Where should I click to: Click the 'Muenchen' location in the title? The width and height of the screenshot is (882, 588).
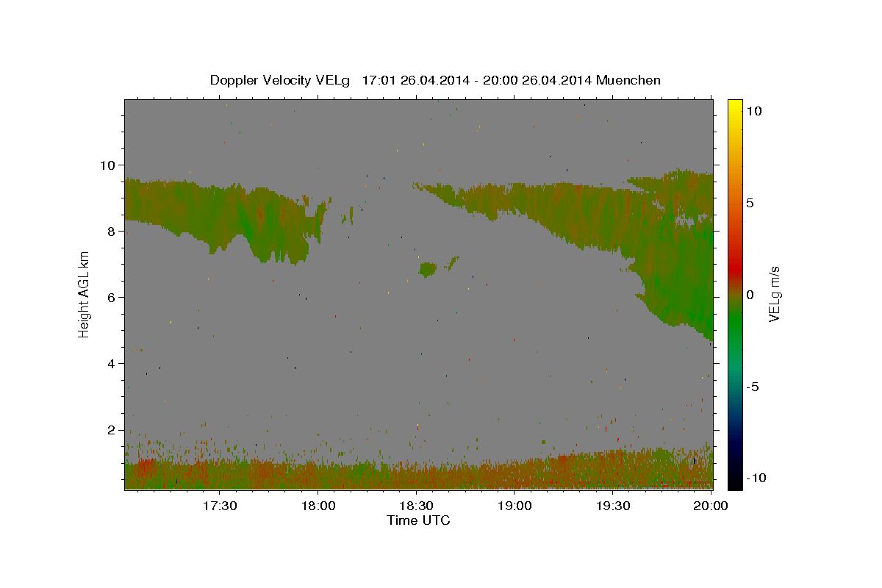pos(629,80)
